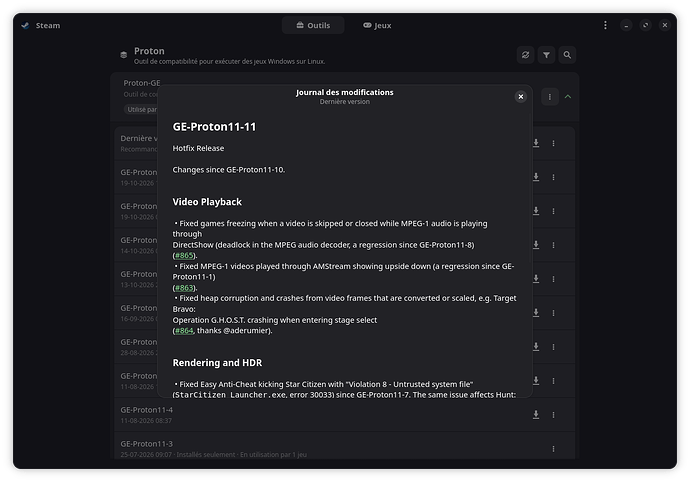Download the release dated 16-09-2026
Viewport: 690px width, 481px height.
pyautogui.click(x=536, y=312)
